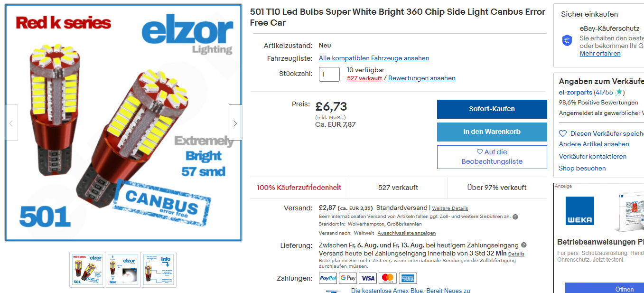Image resolution: width=644 pixels, height=293 pixels.
Task: Click 'In den Warenkorb' button
Action: [x=492, y=132]
